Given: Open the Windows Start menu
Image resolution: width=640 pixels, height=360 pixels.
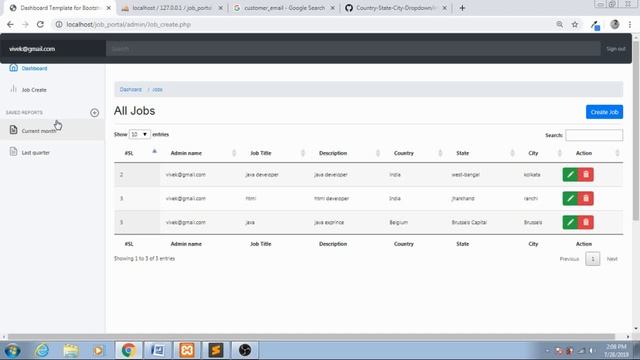Looking at the screenshot, I should [x=12, y=350].
